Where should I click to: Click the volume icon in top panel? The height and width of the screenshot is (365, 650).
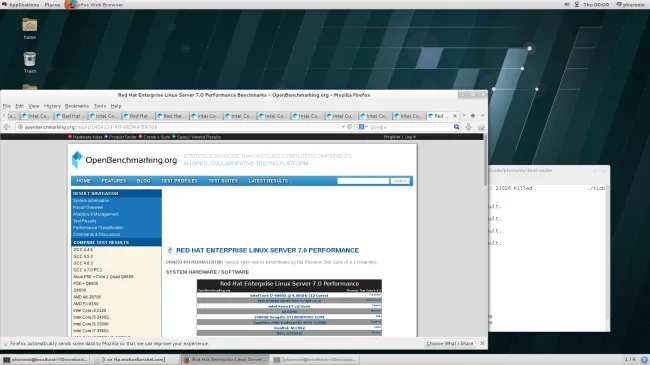point(567,5)
